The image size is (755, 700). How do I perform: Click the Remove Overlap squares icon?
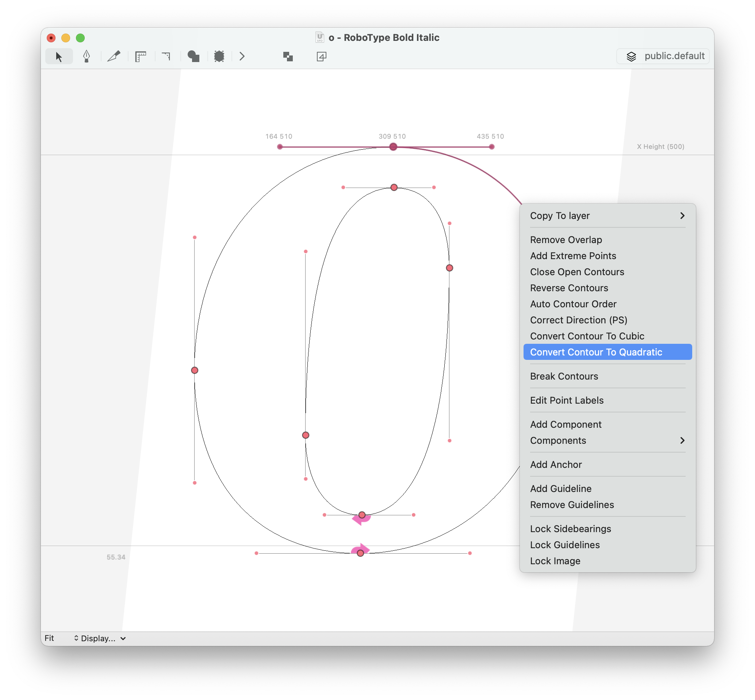pos(288,57)
